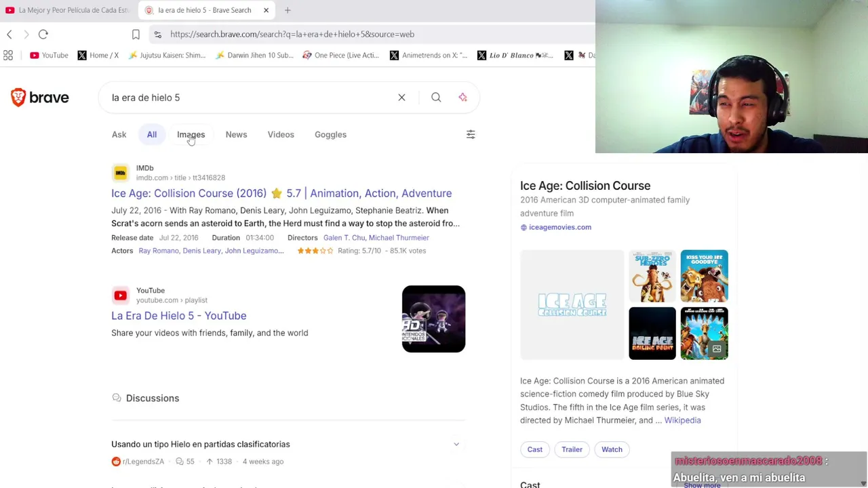This screenshot has width=868, height=488.
Task: Open Ice Age: Collision Course IMDb result
Action: tap(281, 193)
